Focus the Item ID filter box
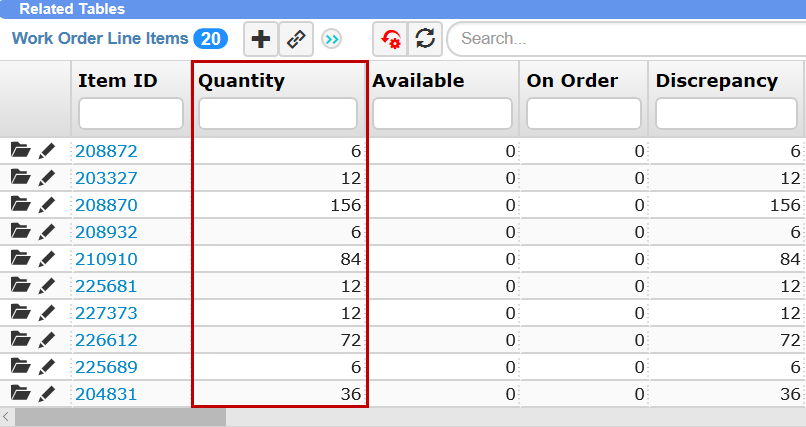The height and width of the screenshot is (427, 806). 131,114
